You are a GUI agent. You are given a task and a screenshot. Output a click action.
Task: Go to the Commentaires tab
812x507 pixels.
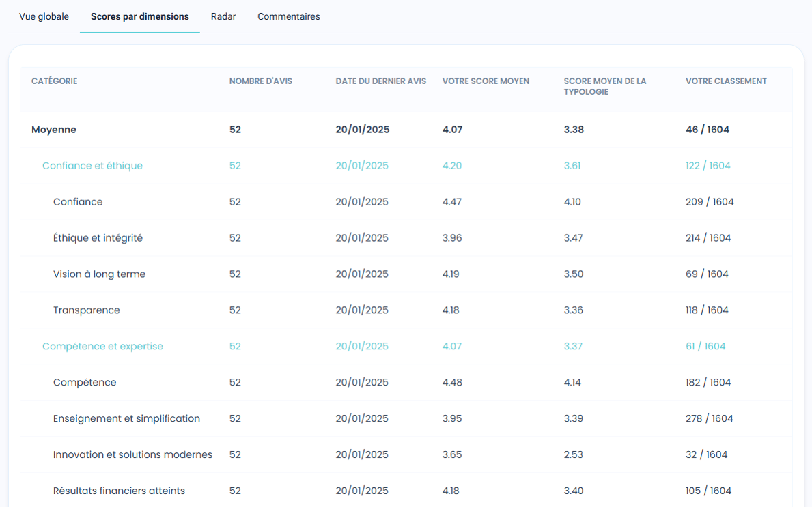[x=288, y=16]
